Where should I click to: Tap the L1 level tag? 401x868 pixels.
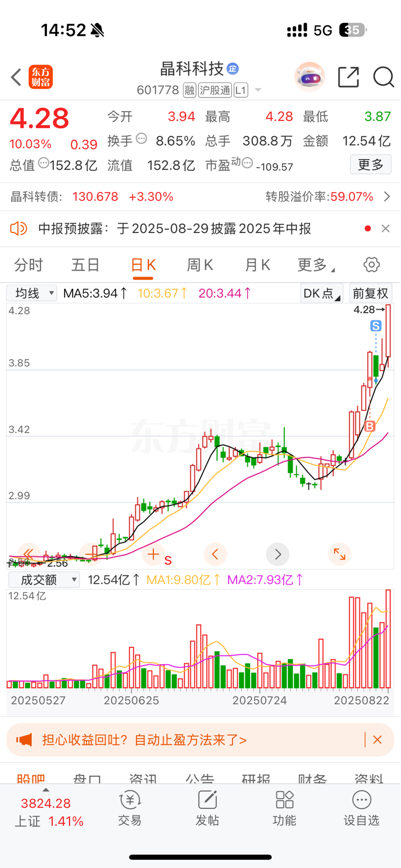240,90
